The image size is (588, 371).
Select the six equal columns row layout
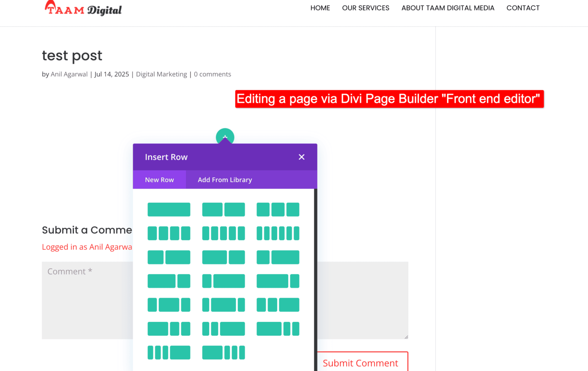pyautogui.click(x=278, y=233)
